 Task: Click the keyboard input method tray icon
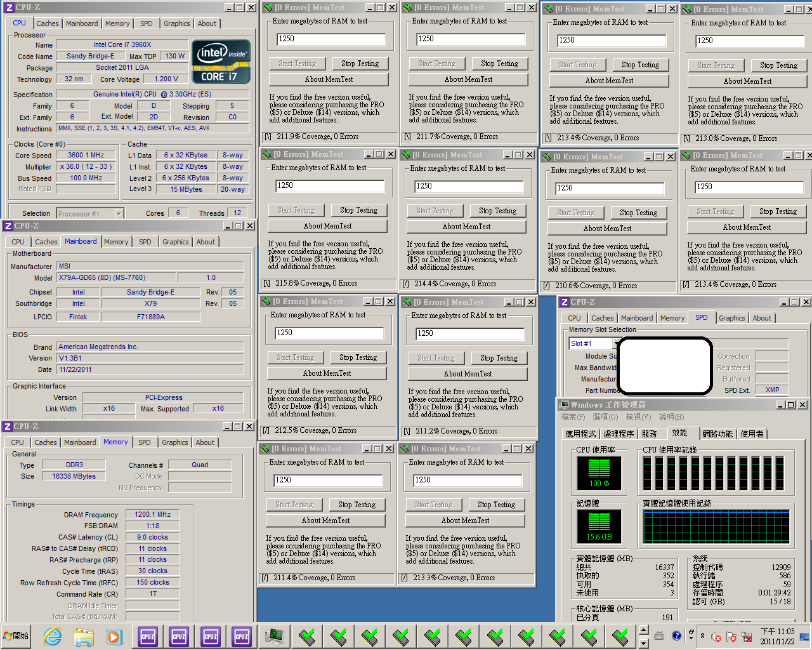click(x=659, y=635)
